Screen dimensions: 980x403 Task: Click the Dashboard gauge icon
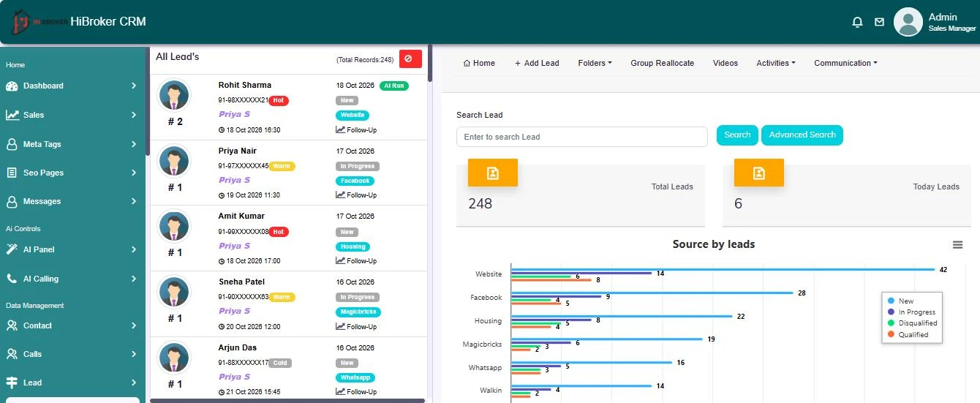[x=12, y=86]
